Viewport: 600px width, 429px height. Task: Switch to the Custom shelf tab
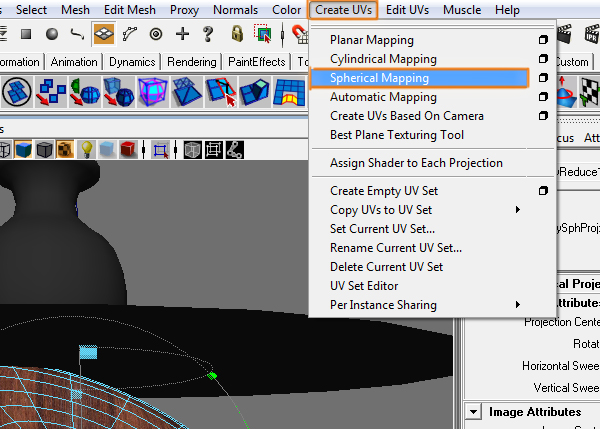[572, 62]
